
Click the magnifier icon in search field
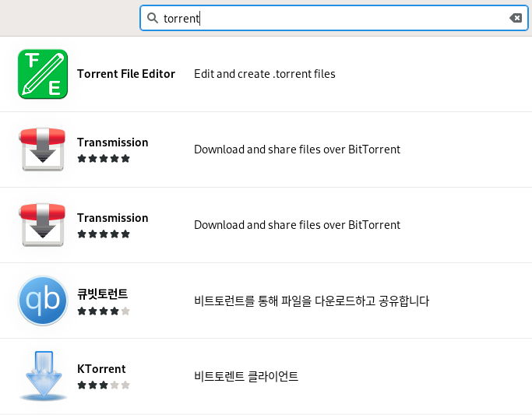(x=153, y=18)
